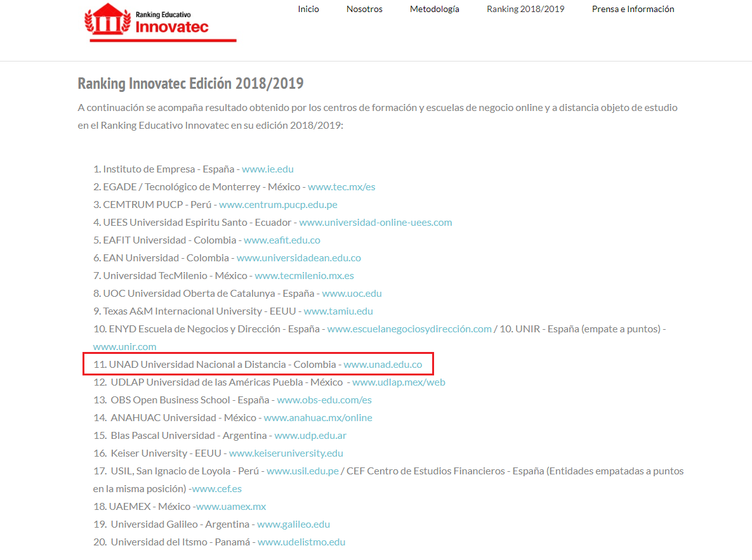Click text 'Texas A&M Internacional University - EEUU'
This screenshot has height=560, width=752.
pos(199,311)
